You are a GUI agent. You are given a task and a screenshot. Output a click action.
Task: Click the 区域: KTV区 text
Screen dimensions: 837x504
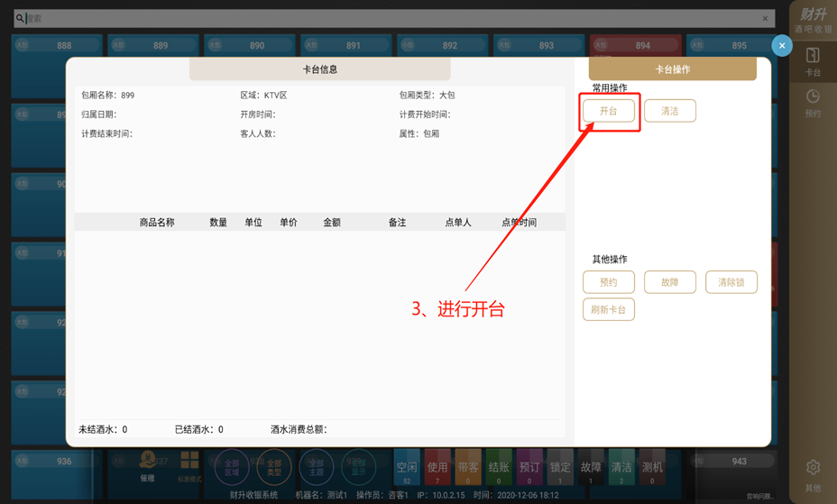[x=263, y=96]
